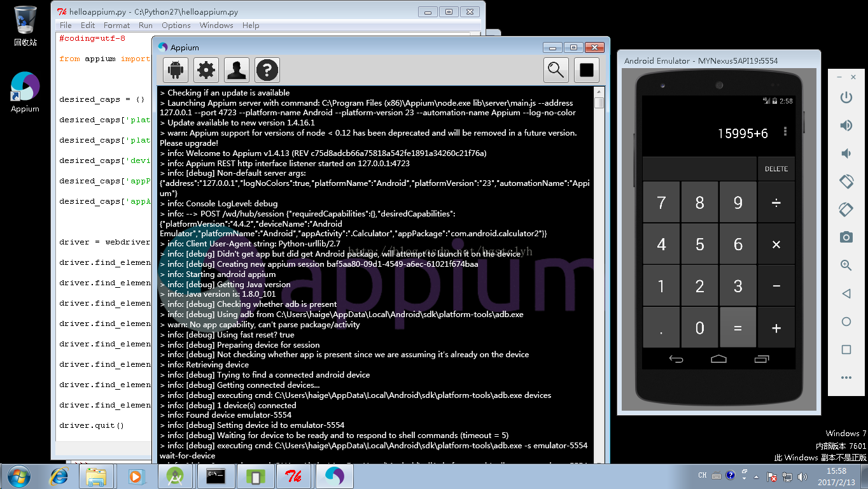868x489 pixels.
Task: Tap calculator decimal point key
Action: click(662, 328)
